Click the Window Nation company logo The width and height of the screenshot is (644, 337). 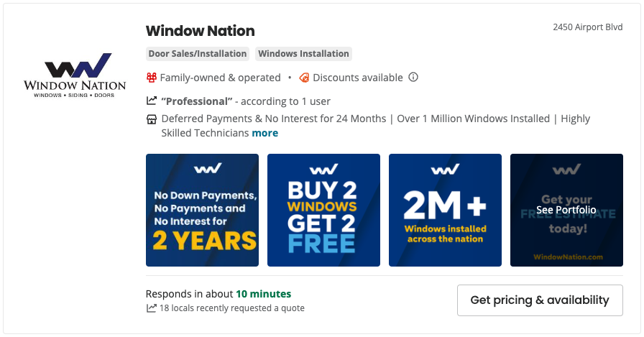[x=75, y=75]
